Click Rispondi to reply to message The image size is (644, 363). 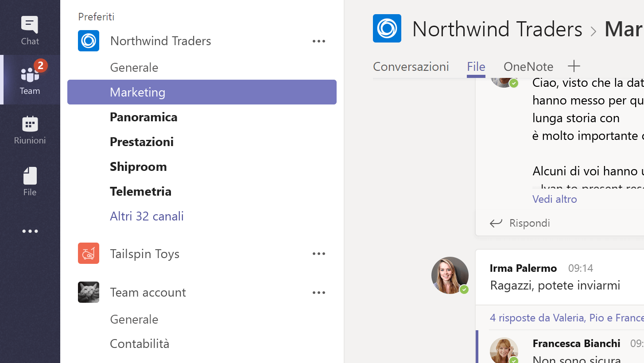click(520, 223)
